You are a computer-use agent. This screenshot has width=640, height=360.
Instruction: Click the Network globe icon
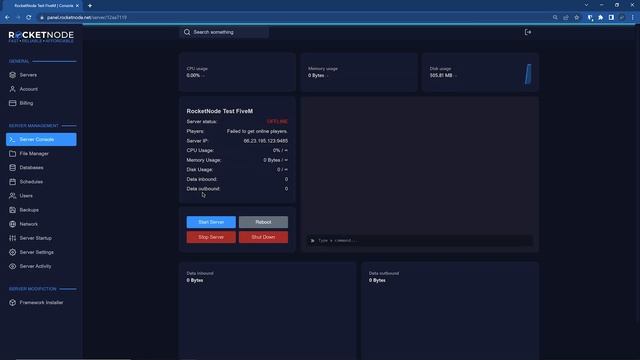(13, 224)
